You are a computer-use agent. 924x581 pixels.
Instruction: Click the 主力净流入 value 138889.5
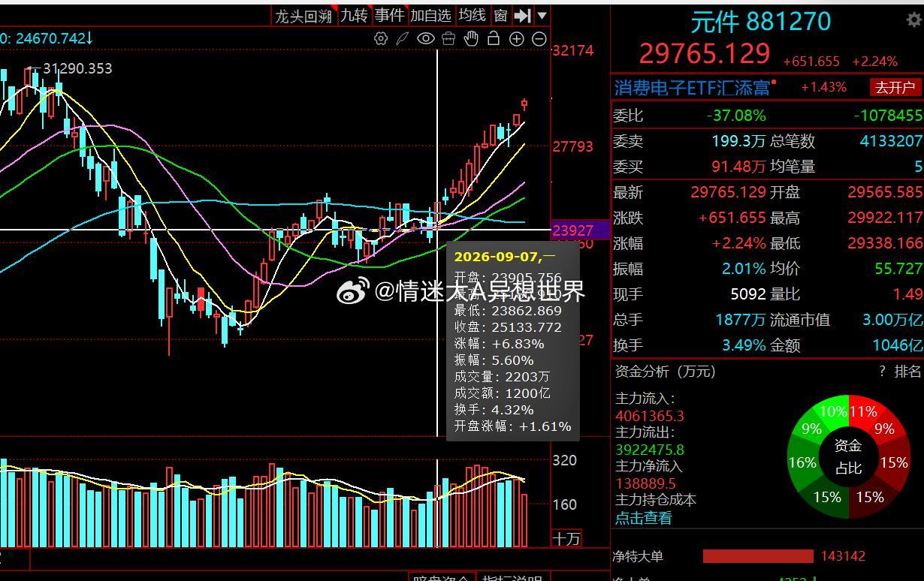point(645,484)
